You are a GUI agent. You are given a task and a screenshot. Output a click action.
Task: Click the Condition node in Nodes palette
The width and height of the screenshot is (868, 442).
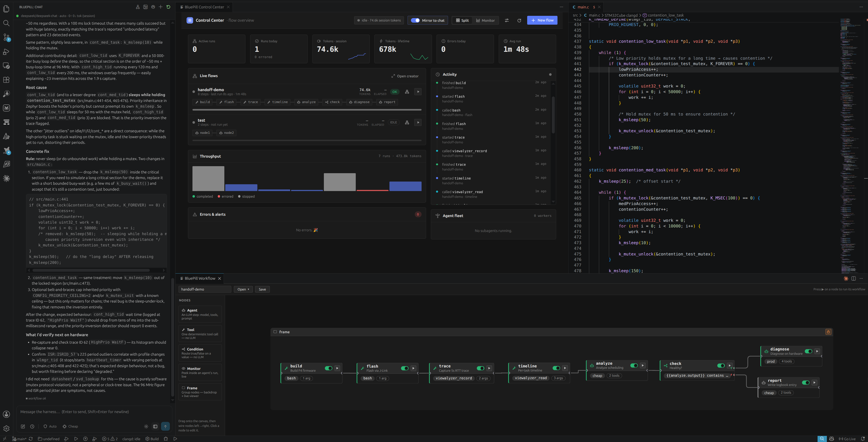tap(200, 353)
